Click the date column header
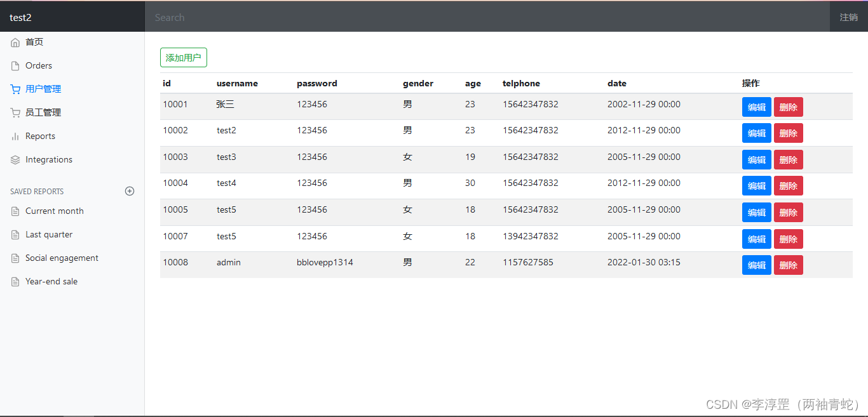The image size is (868, 417). point(617,83)
